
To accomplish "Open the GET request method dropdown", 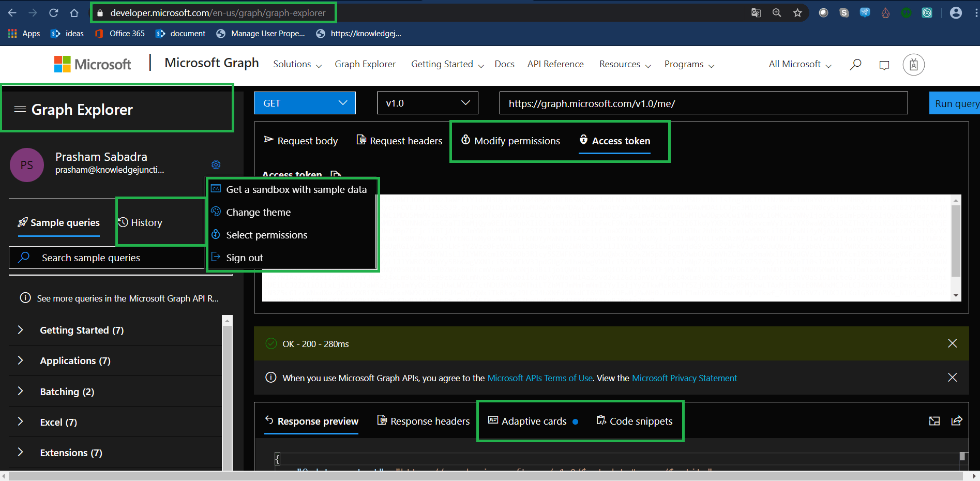I will pos(305,103).
